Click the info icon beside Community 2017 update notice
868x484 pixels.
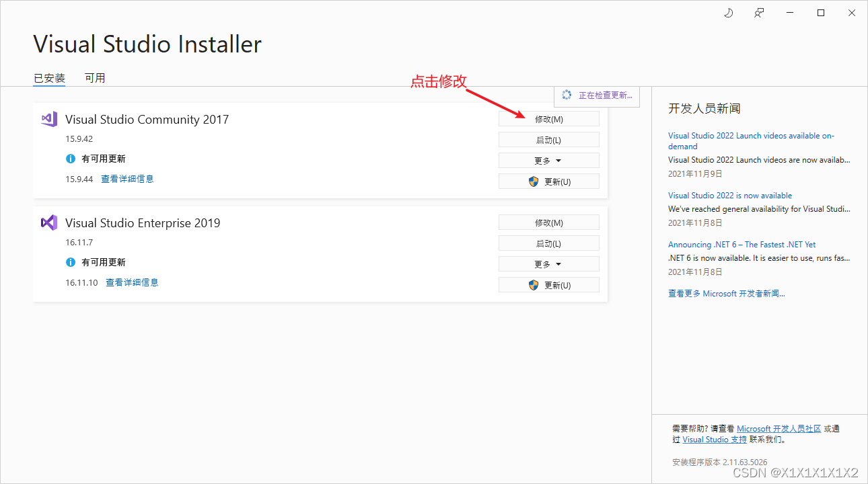click(71, 159)
